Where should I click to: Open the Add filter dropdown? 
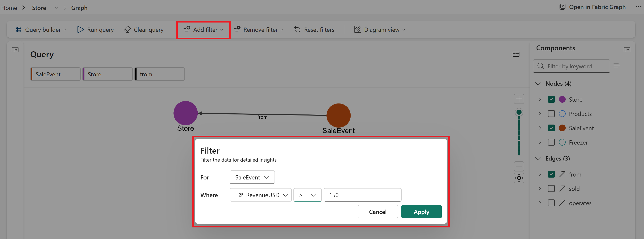(203, 30)
